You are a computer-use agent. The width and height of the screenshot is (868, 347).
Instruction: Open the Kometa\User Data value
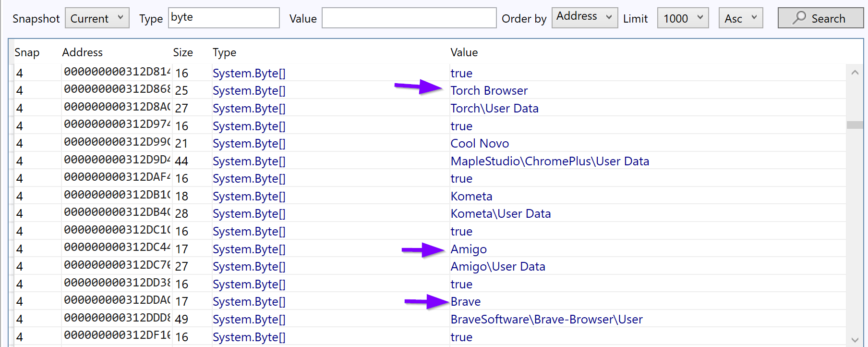[501, 213]
